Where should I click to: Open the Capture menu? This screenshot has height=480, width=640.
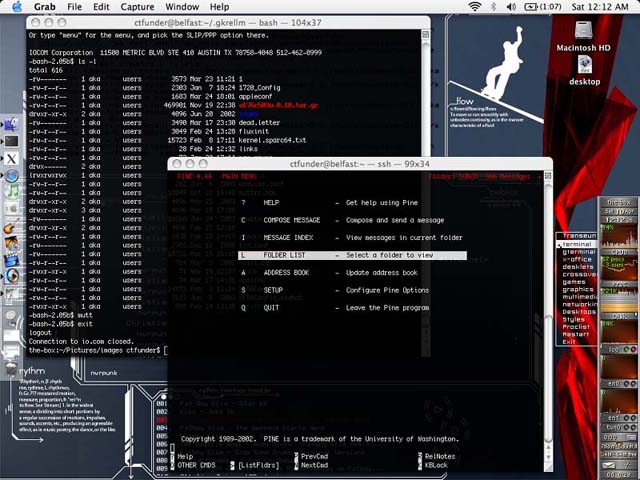(138, 7)
